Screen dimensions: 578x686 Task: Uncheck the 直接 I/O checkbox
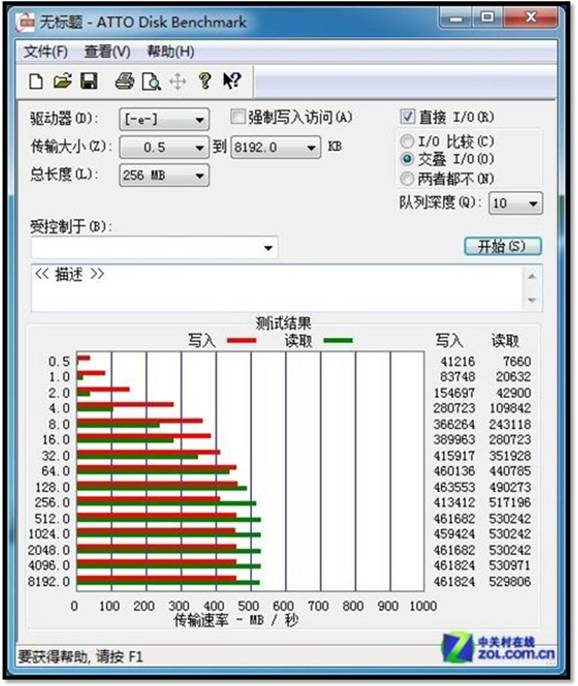coord(407,117)
